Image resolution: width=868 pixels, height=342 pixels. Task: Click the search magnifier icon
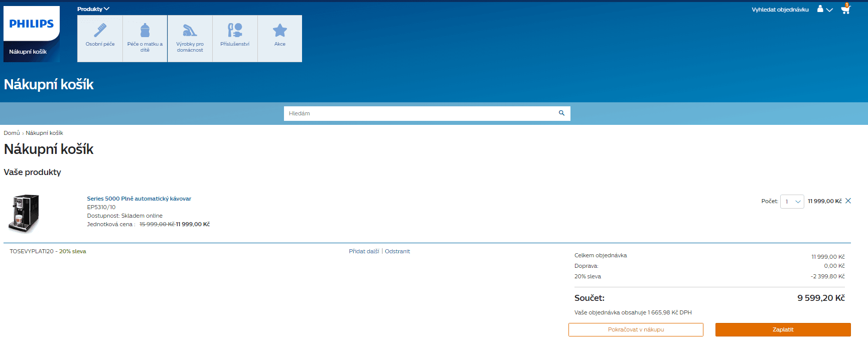562,113
